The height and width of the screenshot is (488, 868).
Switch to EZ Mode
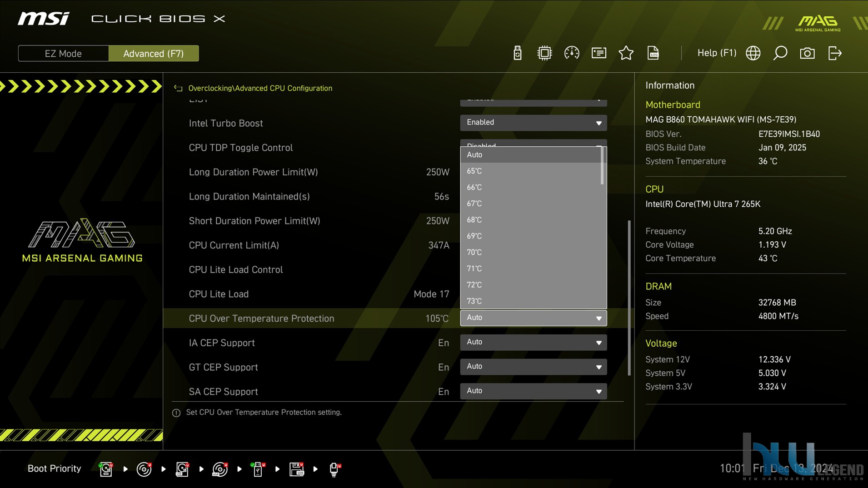click(x=63, y=54)
